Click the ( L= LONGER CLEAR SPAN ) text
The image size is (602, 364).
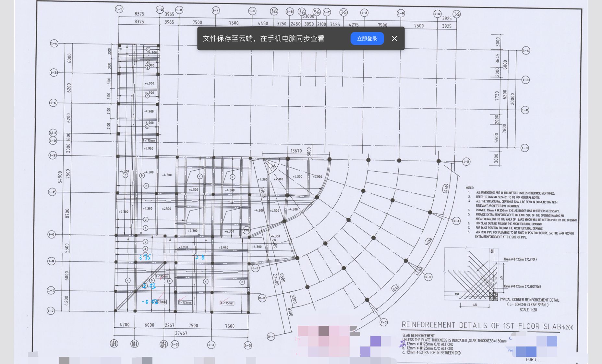point(528,305)
